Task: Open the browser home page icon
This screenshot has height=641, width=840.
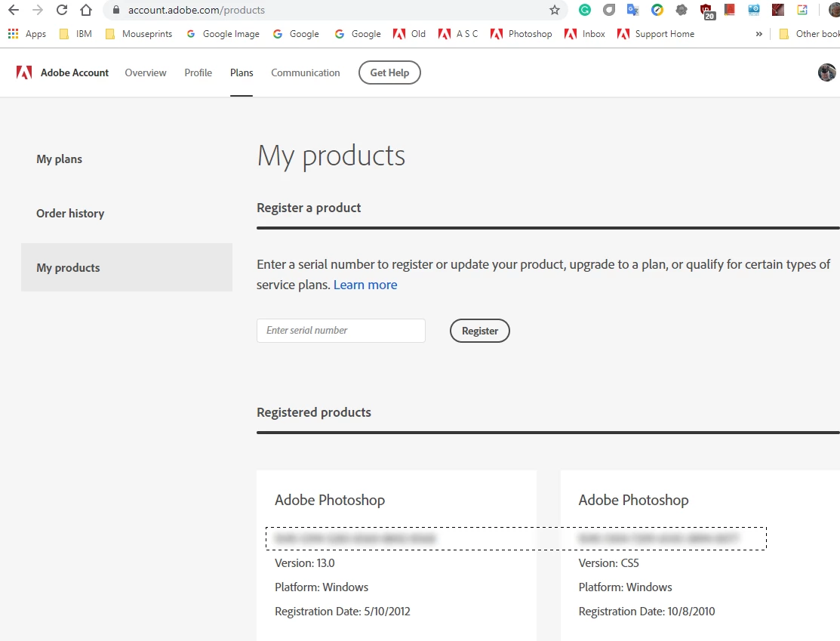Action: point(86,10)
